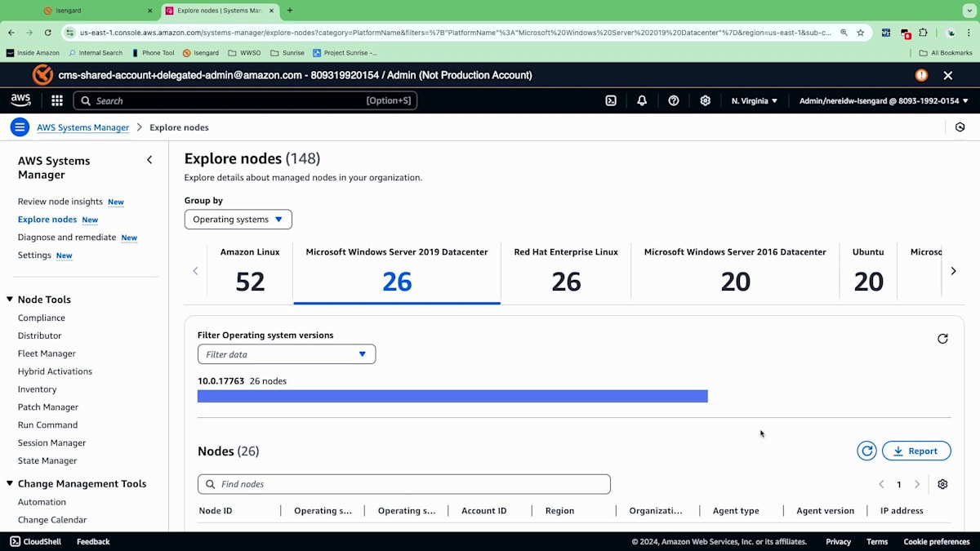This screenshot has width=980, height=551.
Task: Collapse the Node Tools section
Action: click(11, 300)
